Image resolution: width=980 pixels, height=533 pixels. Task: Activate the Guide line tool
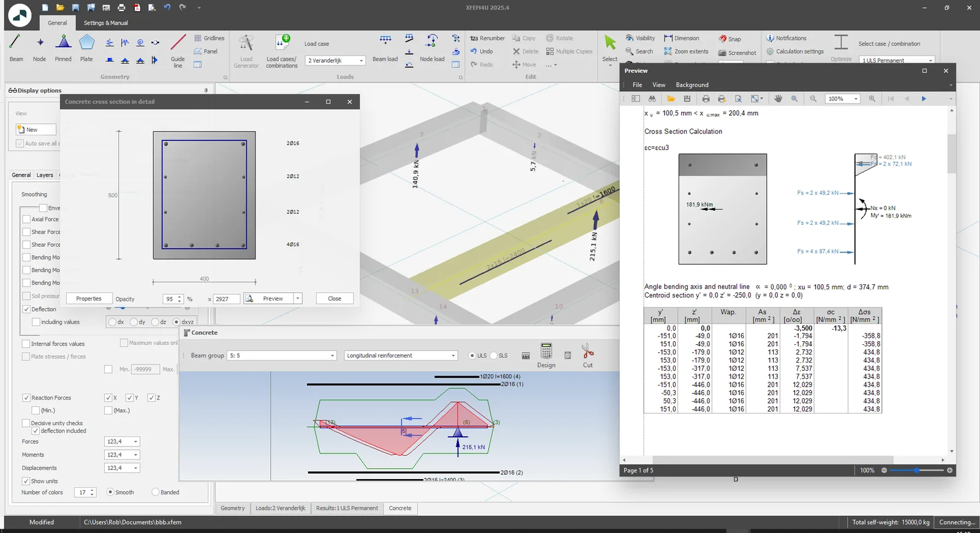[178, 50]
